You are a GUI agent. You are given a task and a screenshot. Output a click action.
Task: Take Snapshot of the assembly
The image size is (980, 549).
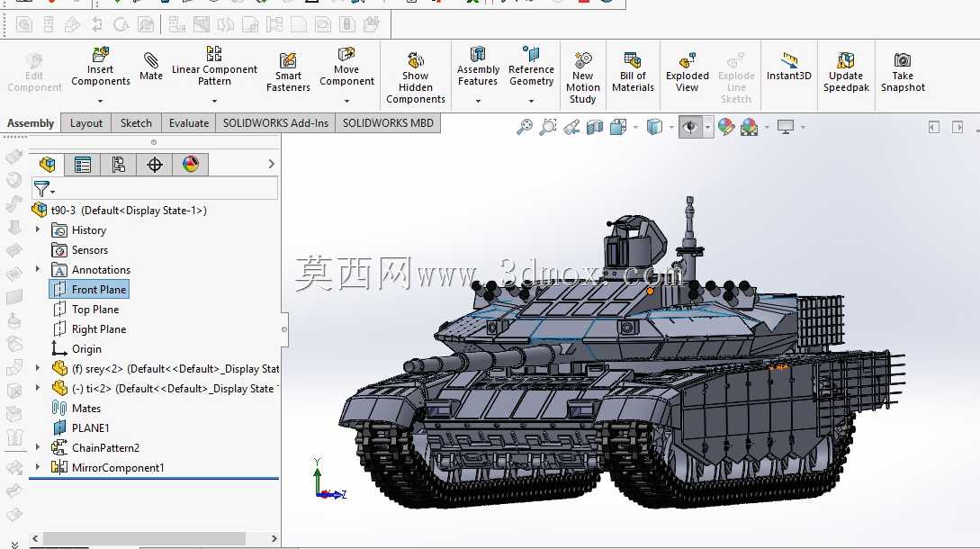(x=903, y=72)
